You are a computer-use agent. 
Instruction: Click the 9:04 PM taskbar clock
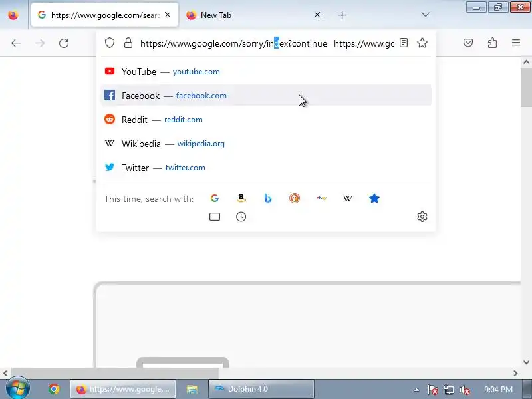point(498,389)
